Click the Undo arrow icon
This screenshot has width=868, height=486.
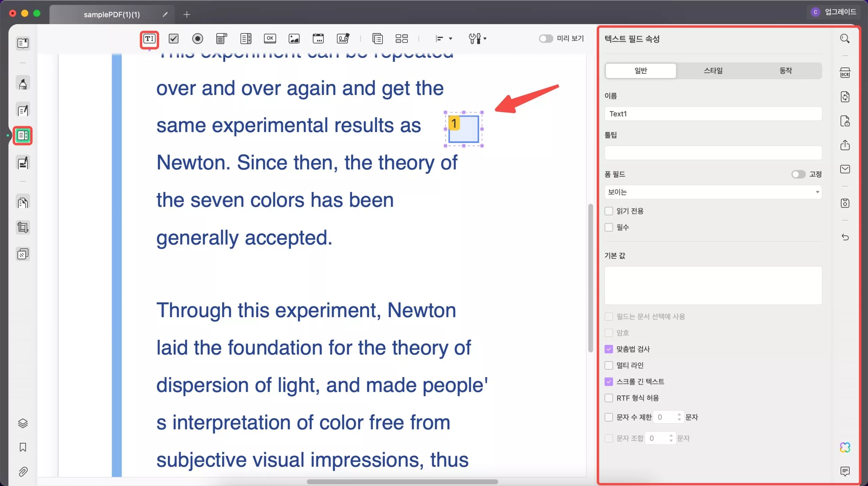845,237
